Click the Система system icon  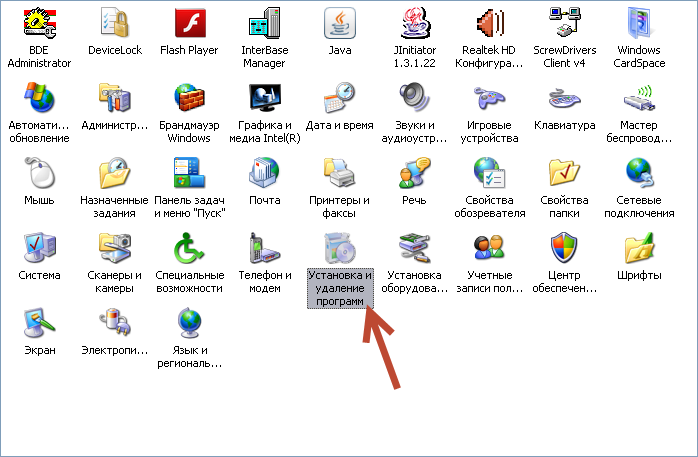tap(40, 248)
